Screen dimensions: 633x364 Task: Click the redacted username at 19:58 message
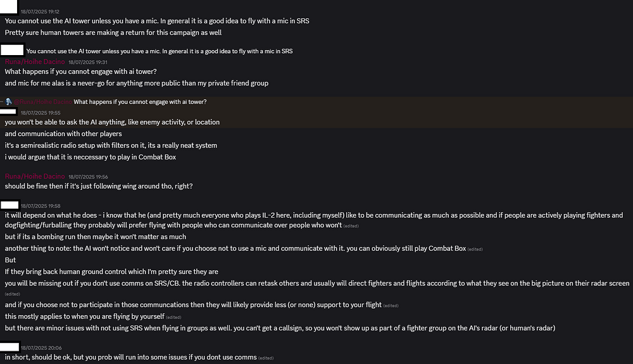coord(9,205)
